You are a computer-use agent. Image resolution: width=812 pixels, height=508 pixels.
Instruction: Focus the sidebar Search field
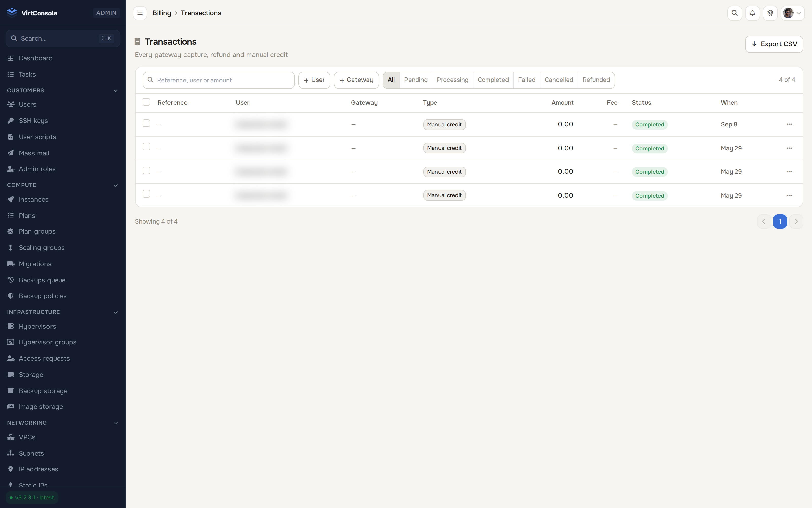click(63, 38)
